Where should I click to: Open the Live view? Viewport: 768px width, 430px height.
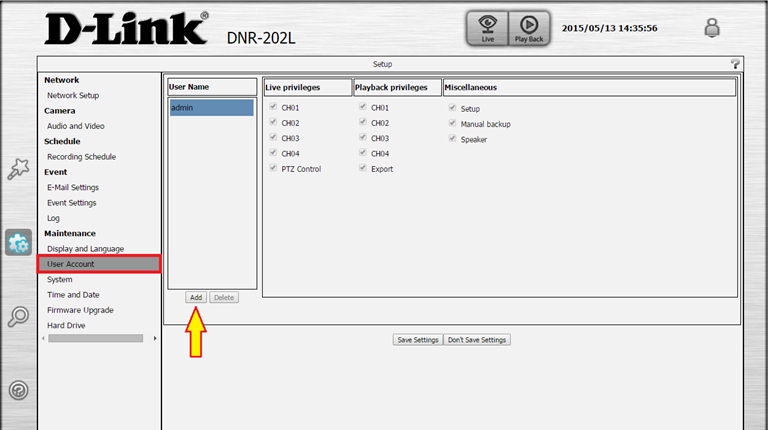[487, 28]
